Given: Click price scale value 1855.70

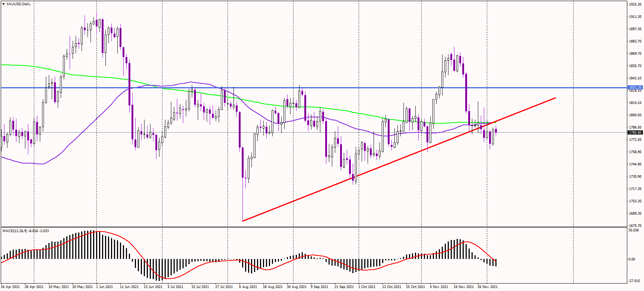Looking at the screenshot, I should pyautogui.click(x=635, y=66).
